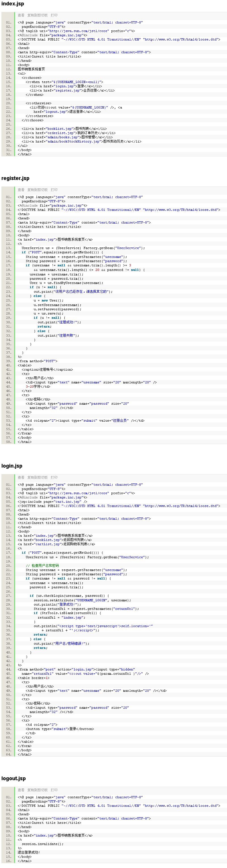Image resolution: width=227 pixels, height=868 pixels.
Task: Click line number 64 of the login.jsp code
Action: pos(9,754)
